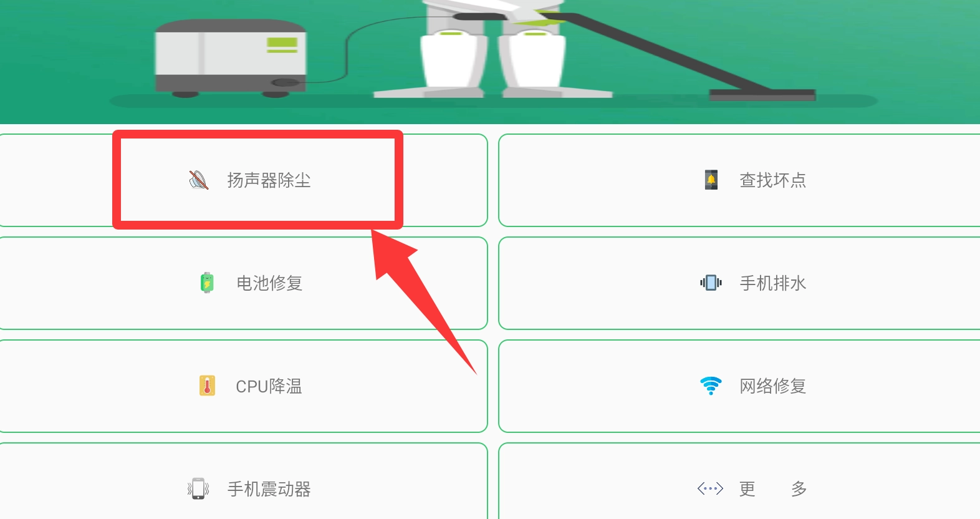
Task: Click the dead pixel finder phone icon
Action: [x=711, y=180]
